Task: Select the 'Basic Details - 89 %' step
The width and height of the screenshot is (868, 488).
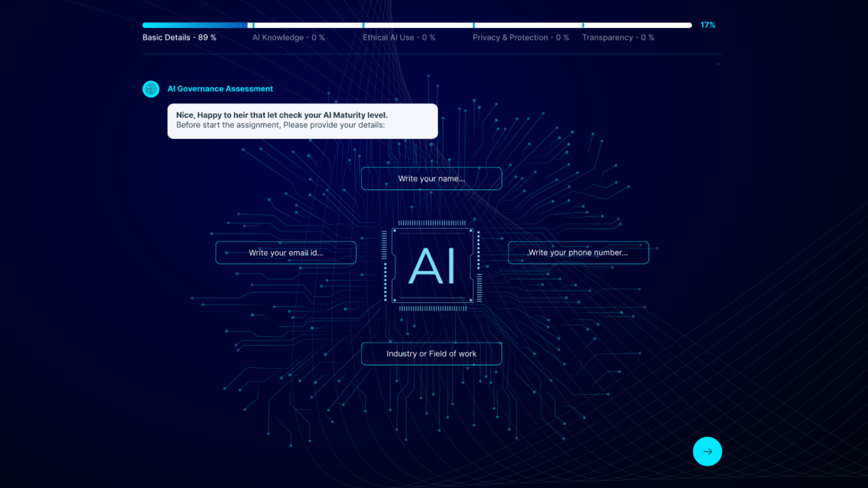Action: [179, 38]
